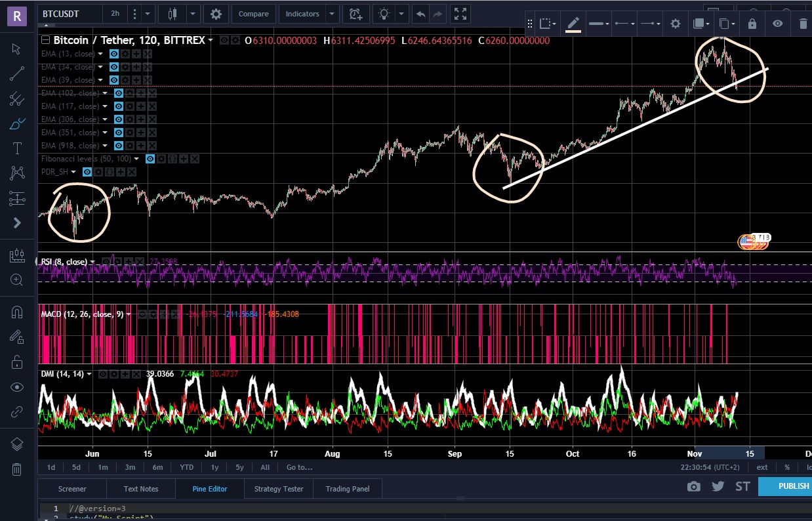812x521 pixels.
Task: Click the undo arrow
Action: click(x=421, y=14)
